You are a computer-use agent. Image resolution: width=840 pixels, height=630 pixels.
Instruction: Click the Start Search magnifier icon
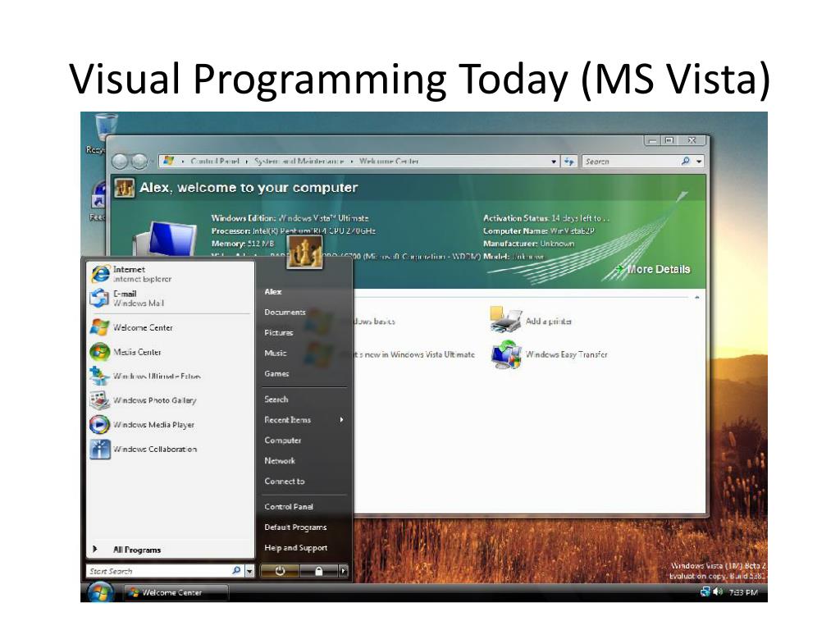pos(236,571)
